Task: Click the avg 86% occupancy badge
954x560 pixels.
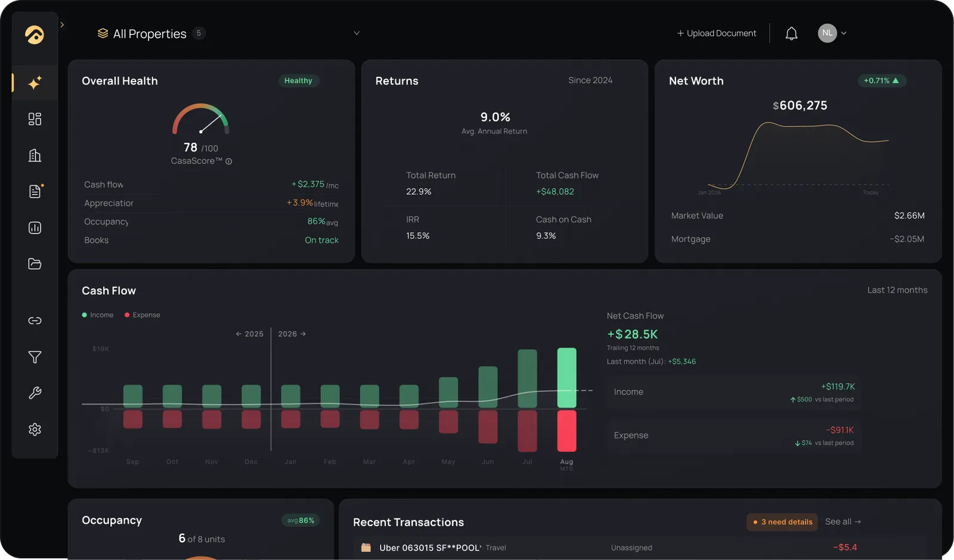Action: 301,520
